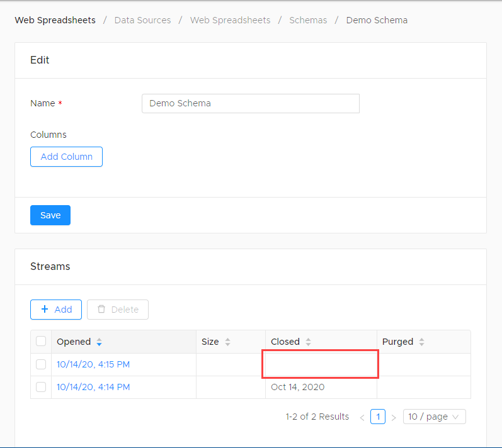The width and height of the screenshot is (502, 448).
Task: Open the 10 / page size dropdown
Action: tap(434, 417)
